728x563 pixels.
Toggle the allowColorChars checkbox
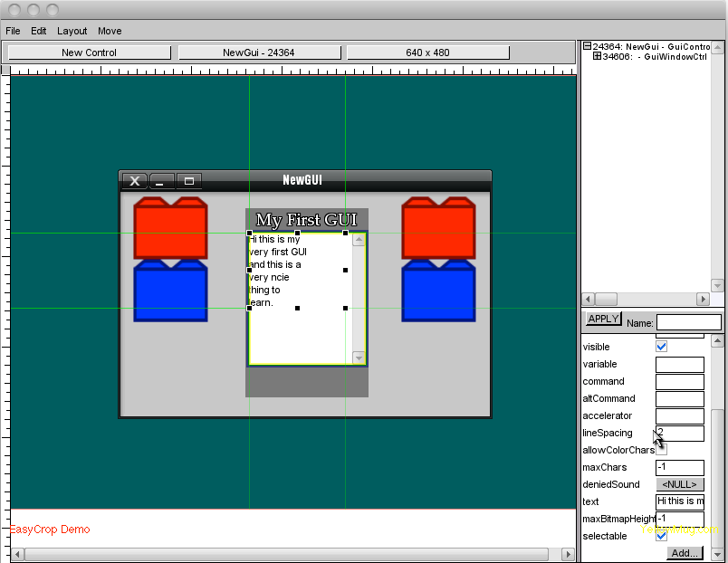(662, 450)
